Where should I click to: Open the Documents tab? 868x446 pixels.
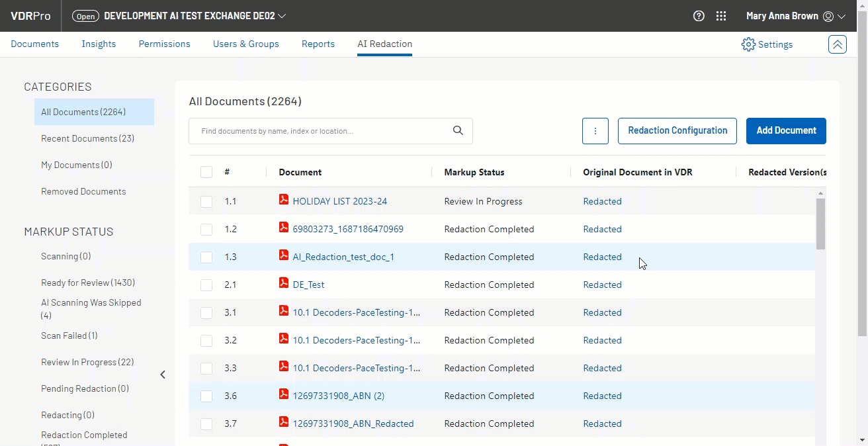click(x=34, y=44)
